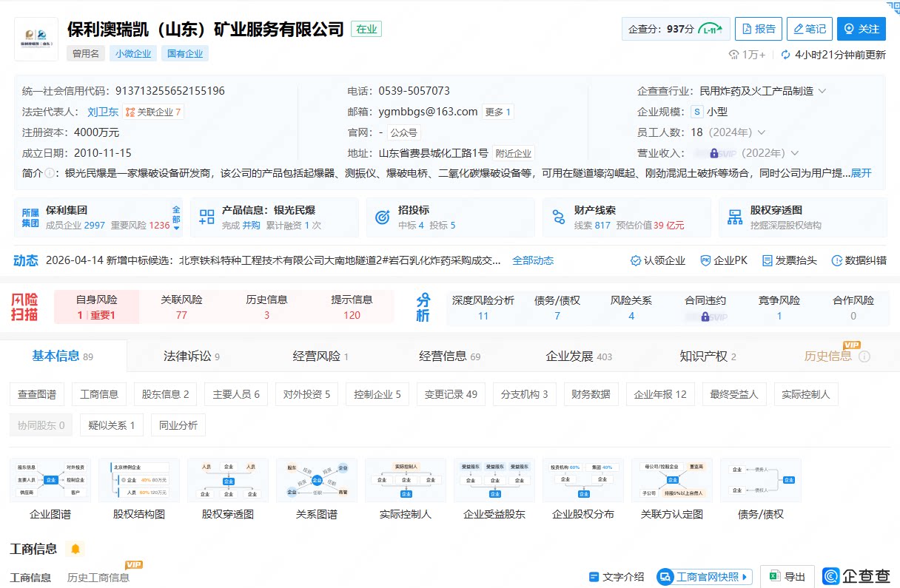Image resolution: width=900 pixels, height=588 pixels.
Task: Select the 变更记录 49 sub-tab
Action: 451,394
